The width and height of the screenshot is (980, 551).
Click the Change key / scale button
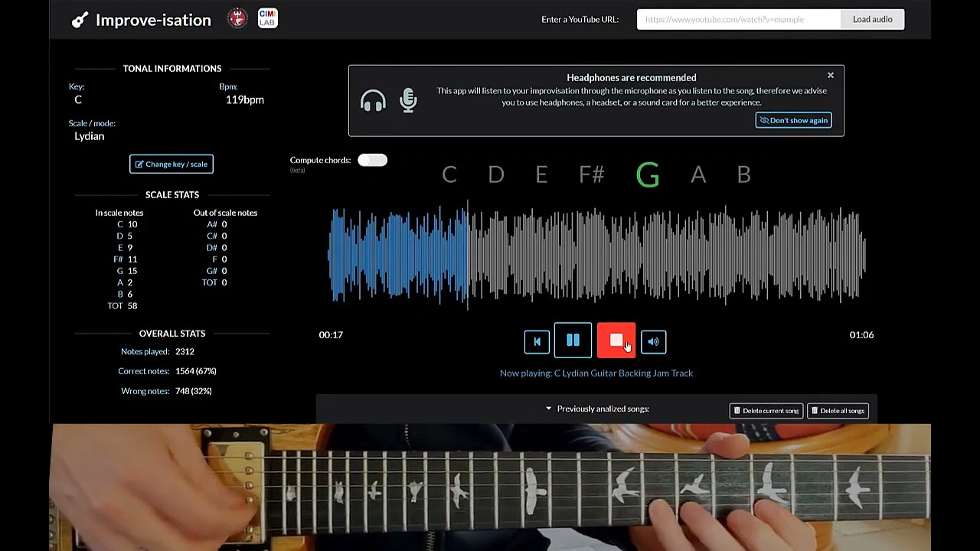(x=171, y=164)
